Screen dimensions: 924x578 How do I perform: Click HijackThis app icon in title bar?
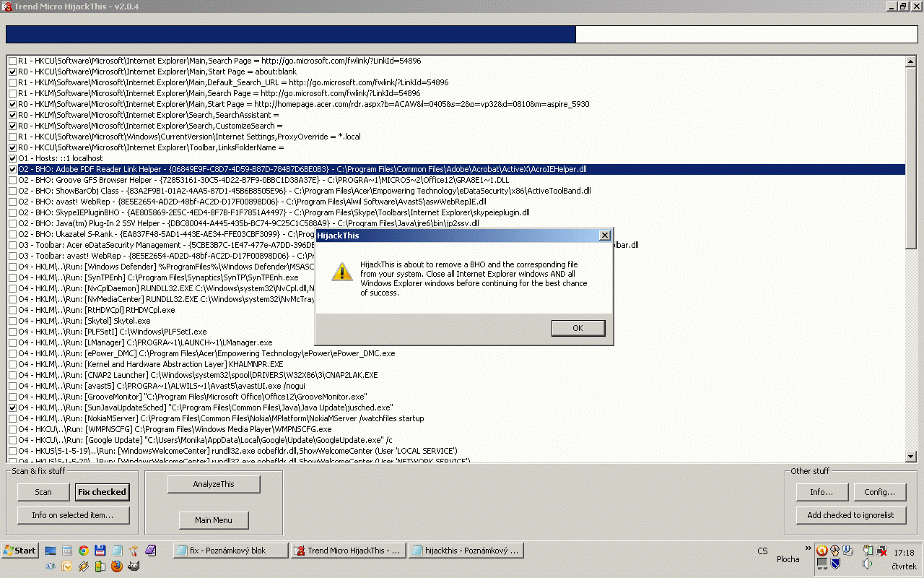tap(6, 6)
